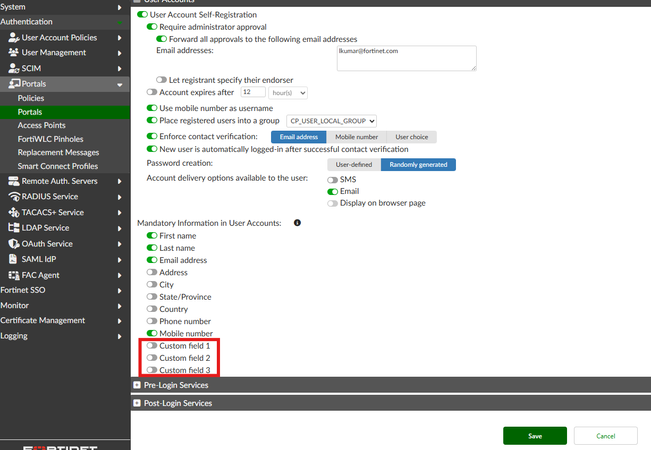Toggle User Account Self-Registration switch
This screenshot has height=450, width=651.
point(142,15)
